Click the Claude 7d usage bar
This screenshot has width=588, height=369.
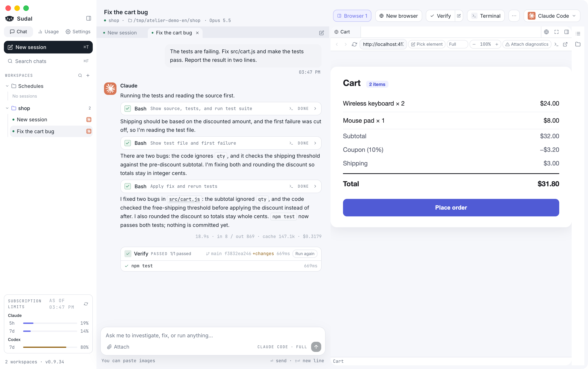click(50, 331)
